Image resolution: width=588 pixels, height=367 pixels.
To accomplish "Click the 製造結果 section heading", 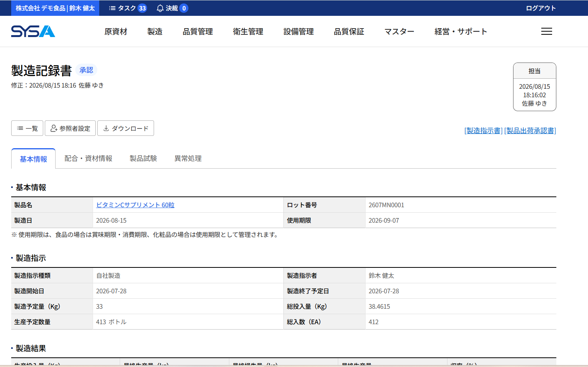I will [x=31, y=348].
